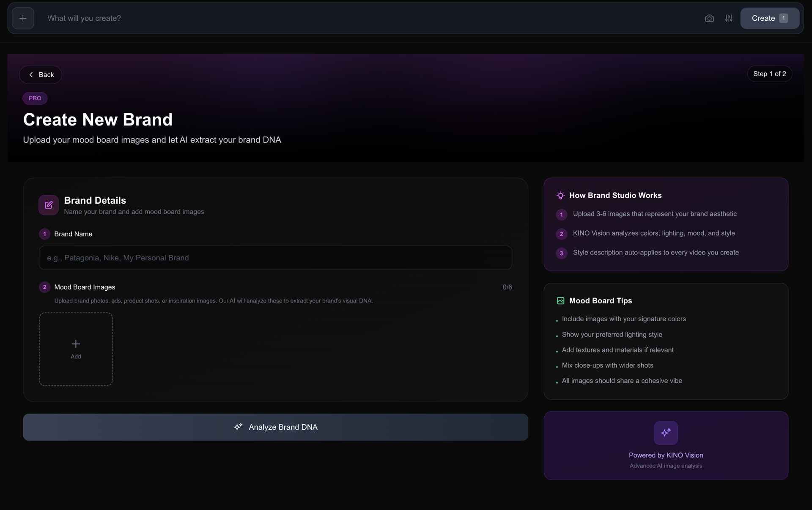Add a mood board image tile
The height and width of the screenshot is (510, 812).
[76, 349]
